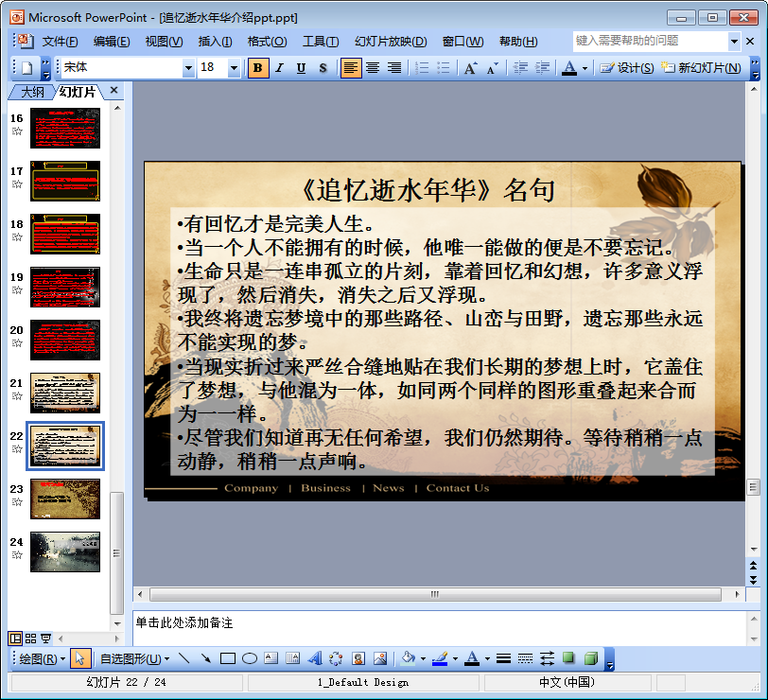This screenshot has width=768, height=700.
Task: Select objects pointer tool
Action: (x=80, y=658)
